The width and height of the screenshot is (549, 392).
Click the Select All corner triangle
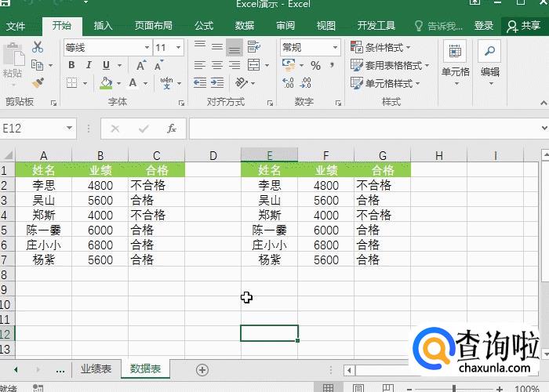coord(8,155)
